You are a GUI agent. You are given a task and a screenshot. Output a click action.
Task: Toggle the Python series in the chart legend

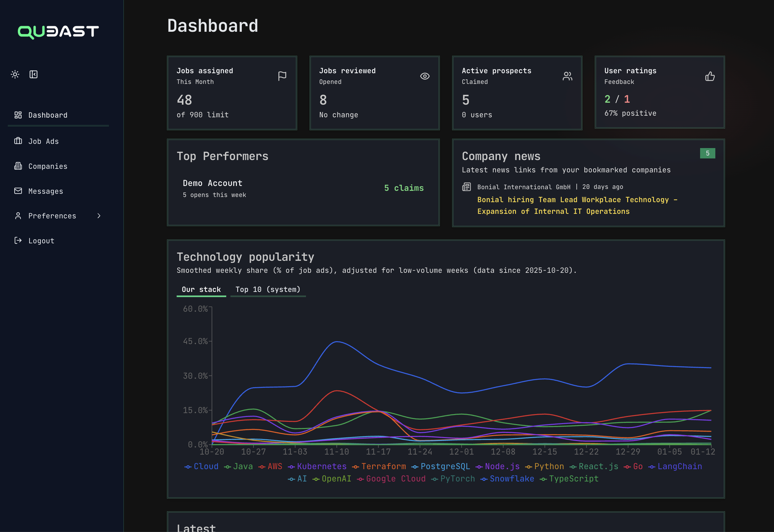pos(548,466)
